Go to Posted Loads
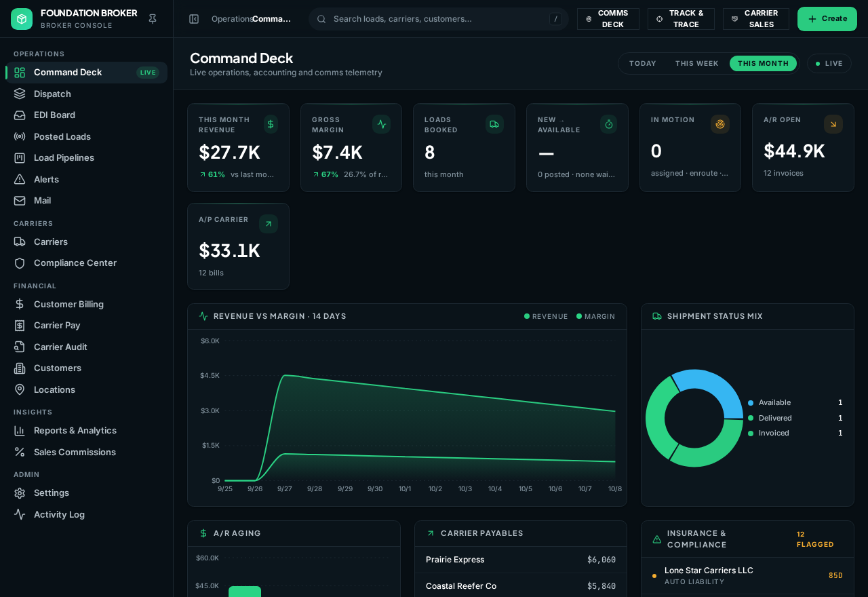Viewport: 868px width, 597px height. pos(87,136)
